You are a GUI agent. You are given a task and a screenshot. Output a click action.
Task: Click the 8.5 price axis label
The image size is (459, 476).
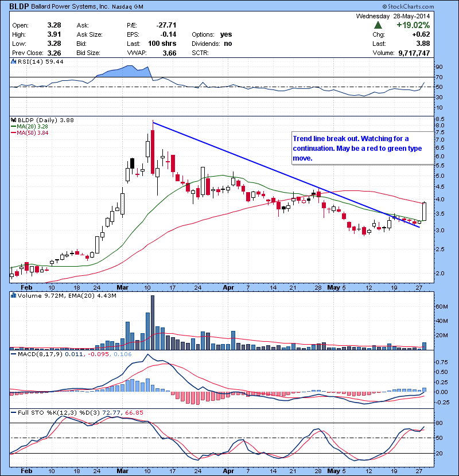click(440, 119)
